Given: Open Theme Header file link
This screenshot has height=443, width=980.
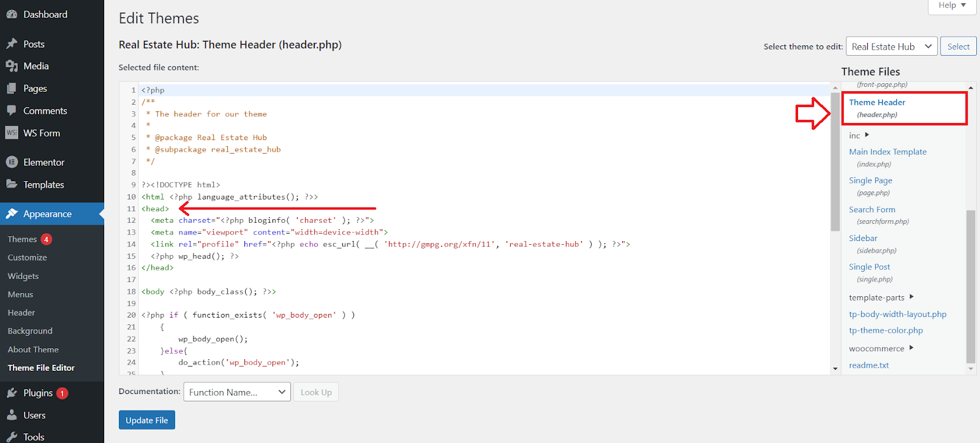Looking at the screenshot, I should click(x=877, y=102).
